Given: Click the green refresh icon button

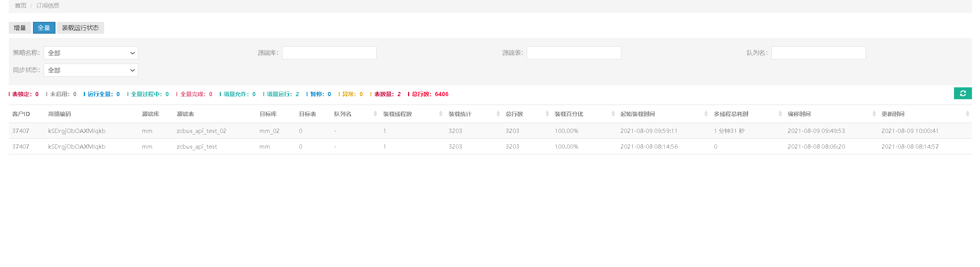Looking at the screenshot, I should pyautogui.click(x=962, y=93).
